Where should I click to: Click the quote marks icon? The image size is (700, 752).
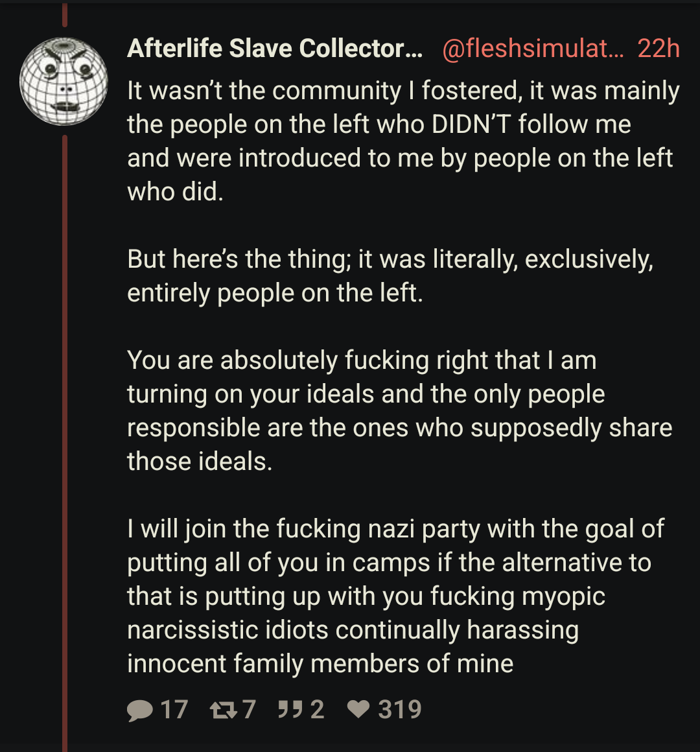point(290,709)
